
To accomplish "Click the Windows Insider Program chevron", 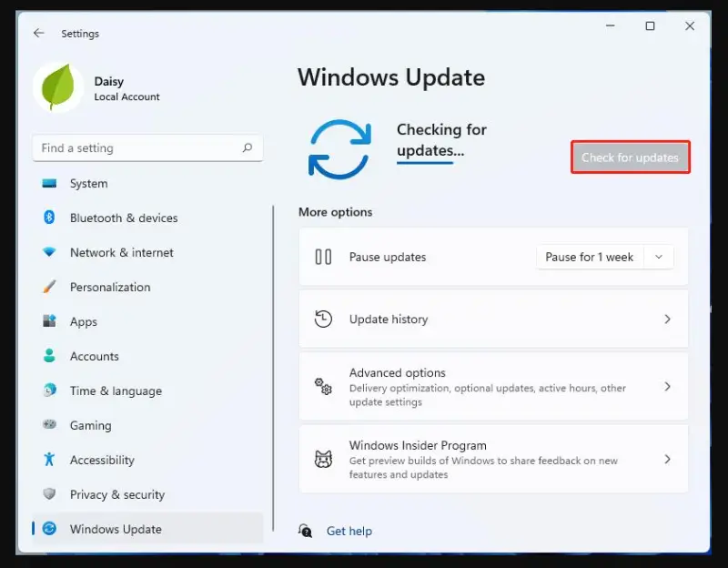I will 667,459.
